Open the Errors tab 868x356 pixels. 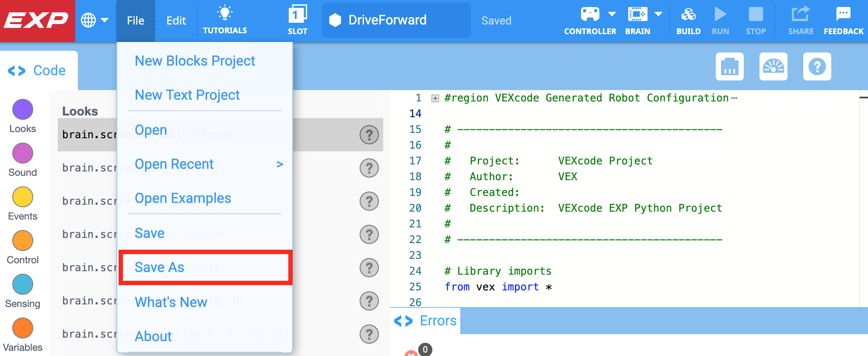[425, 321]
